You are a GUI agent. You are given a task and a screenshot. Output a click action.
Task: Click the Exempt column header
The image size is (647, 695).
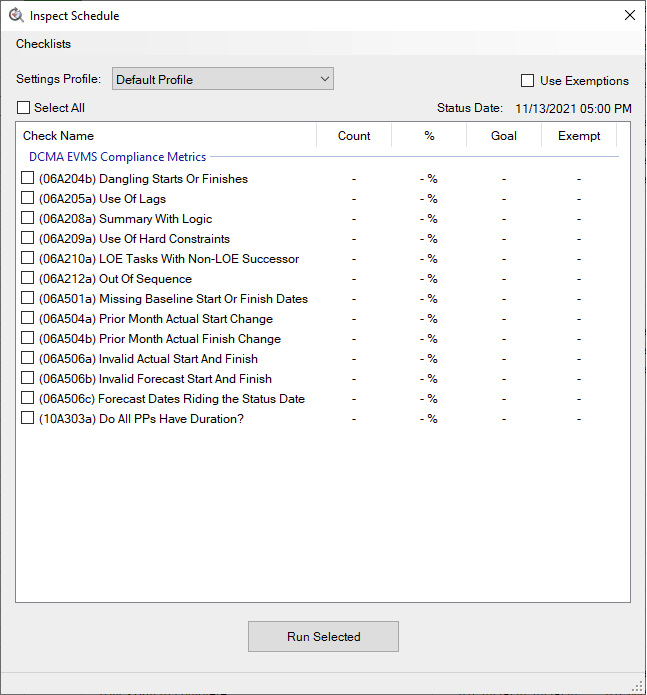tap(579, 136)
